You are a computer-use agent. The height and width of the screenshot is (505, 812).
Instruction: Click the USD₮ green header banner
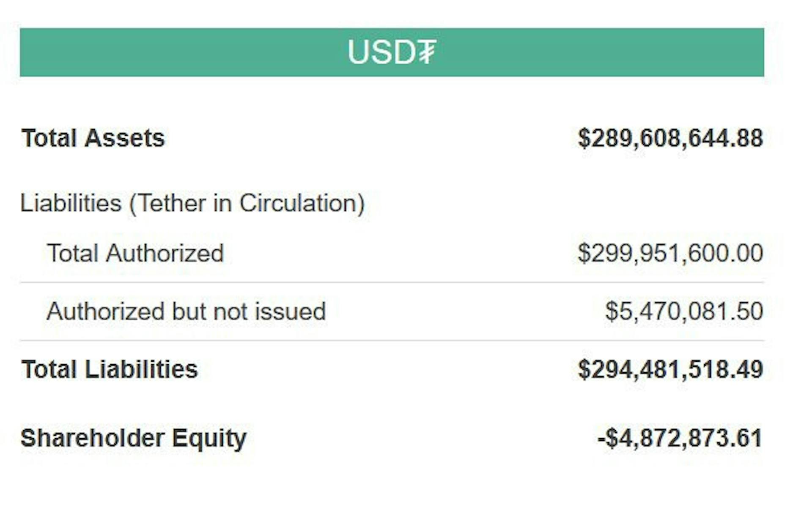(x=392, y=52)
